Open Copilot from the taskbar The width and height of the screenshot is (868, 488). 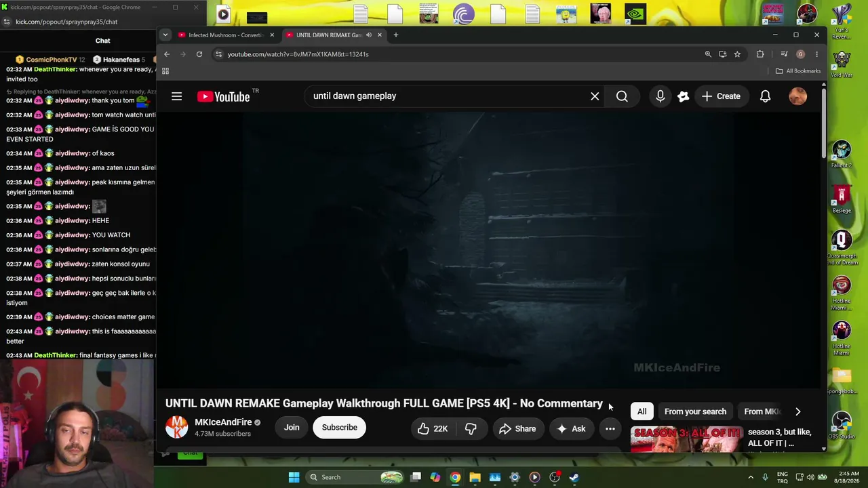(435, 477)
